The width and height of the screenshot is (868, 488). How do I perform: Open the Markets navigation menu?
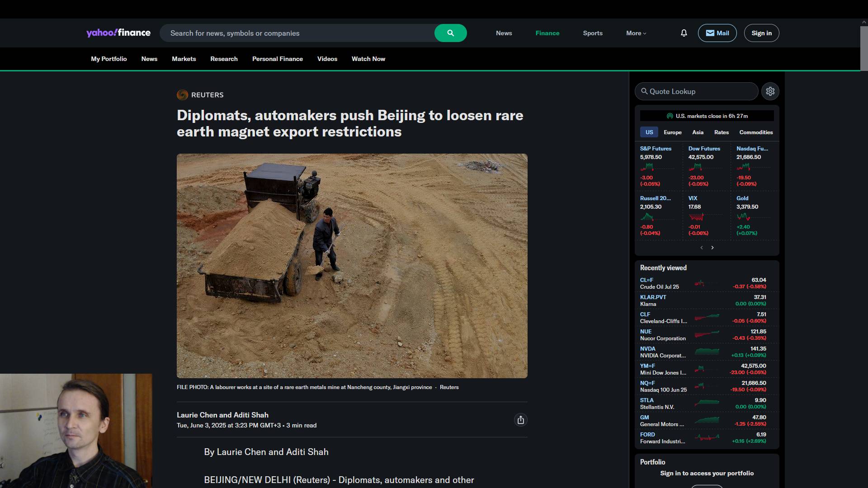184,59
